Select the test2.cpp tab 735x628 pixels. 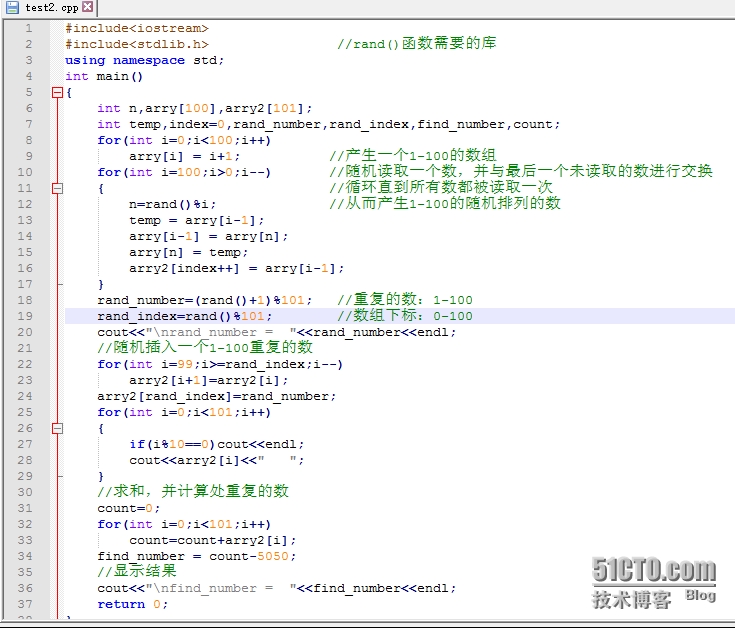51,7
